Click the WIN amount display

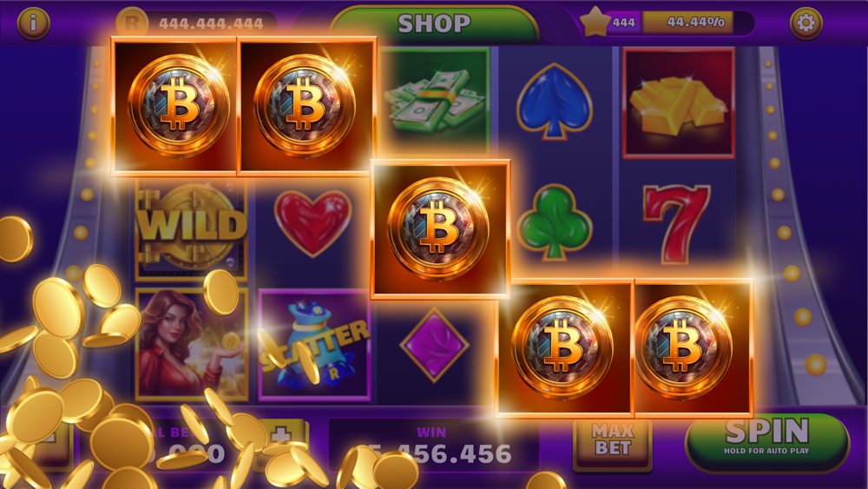tap(433, 446)
